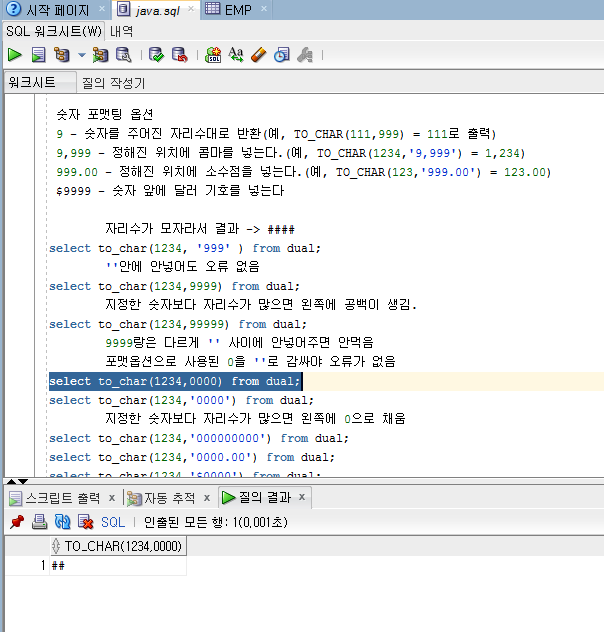This screenshot has height=632, width=604.
Task: Close the EMP tab
Action: click(264, 8)
